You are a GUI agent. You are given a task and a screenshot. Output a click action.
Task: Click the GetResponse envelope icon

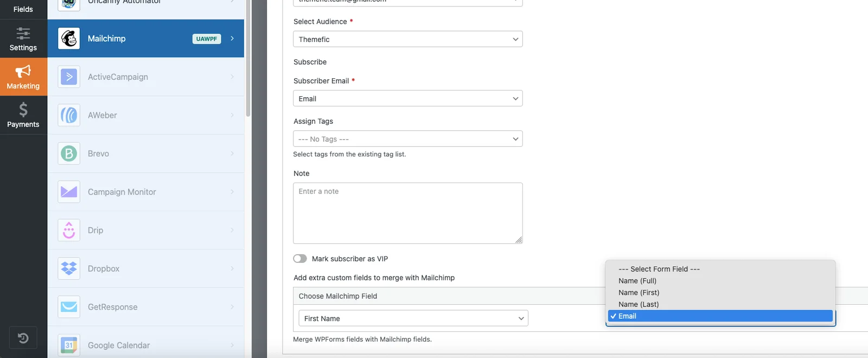[69, 307]
